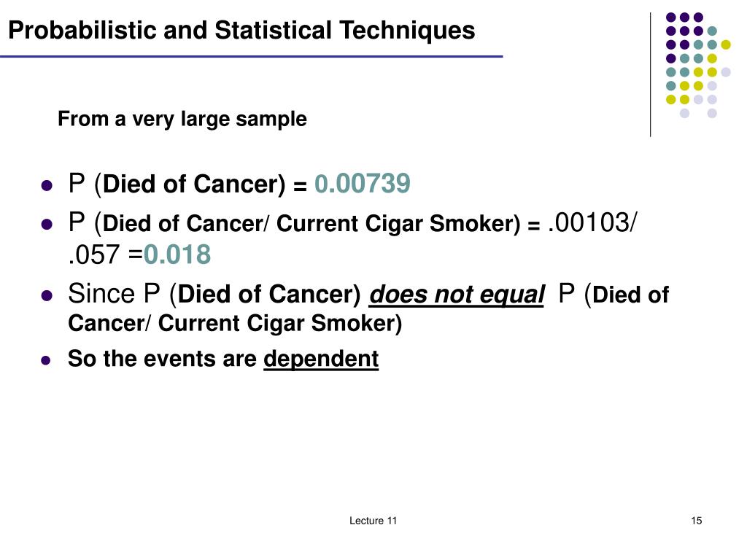Click the teal result 0.018

[x=177, y=254]
